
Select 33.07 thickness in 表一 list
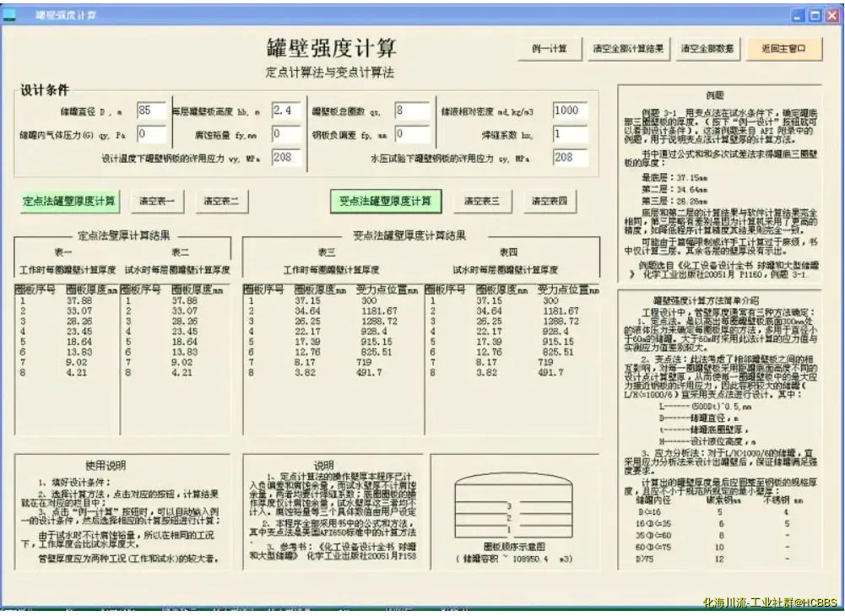(x=79, y=311)
